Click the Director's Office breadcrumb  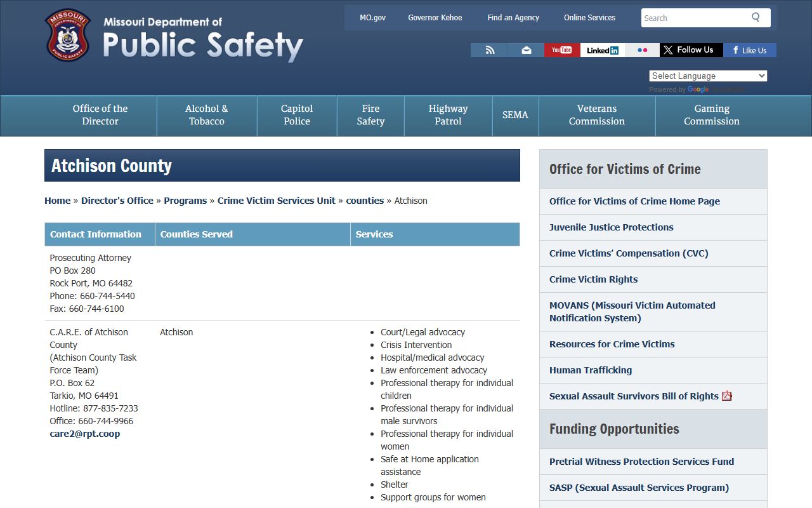[x=117, y=201]
